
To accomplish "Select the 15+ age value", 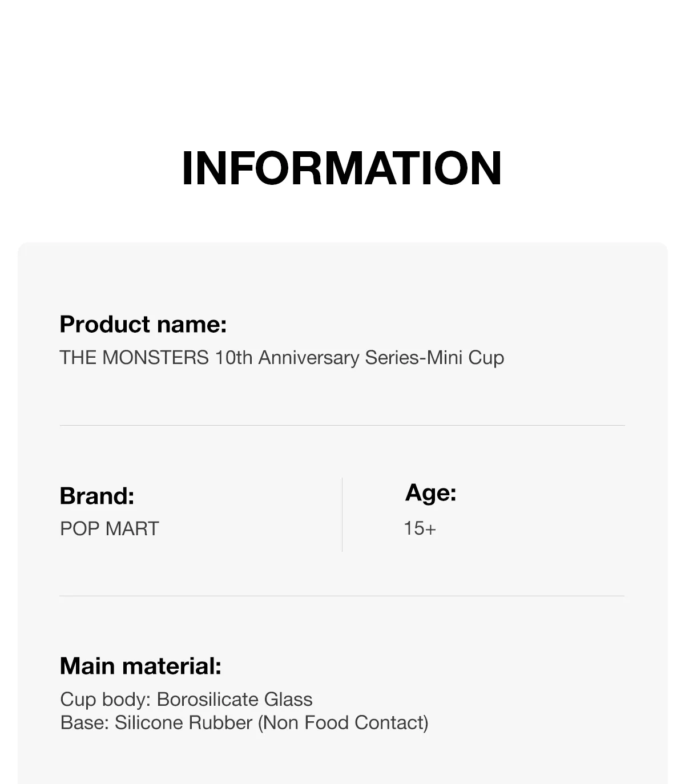I will [420, 528].
